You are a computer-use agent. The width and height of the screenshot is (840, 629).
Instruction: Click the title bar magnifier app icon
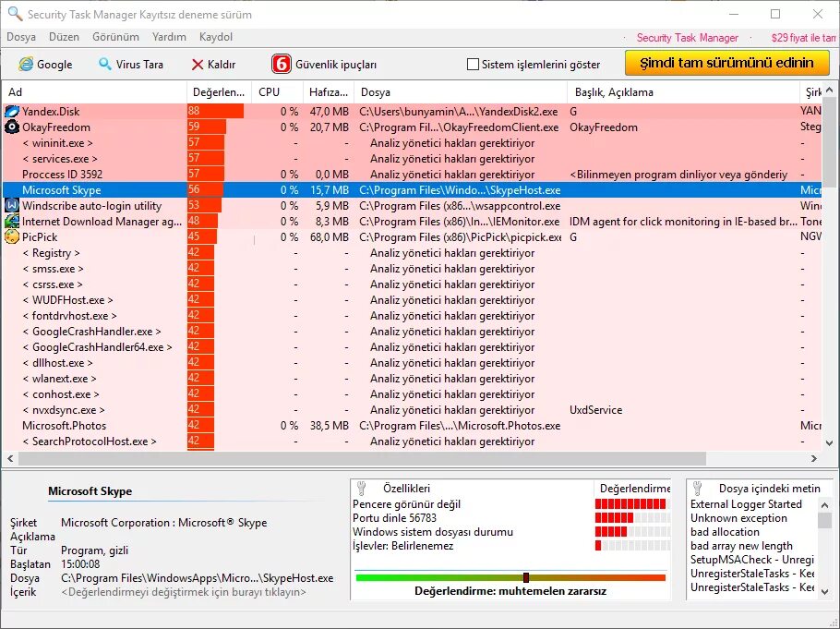click(15, 14)
